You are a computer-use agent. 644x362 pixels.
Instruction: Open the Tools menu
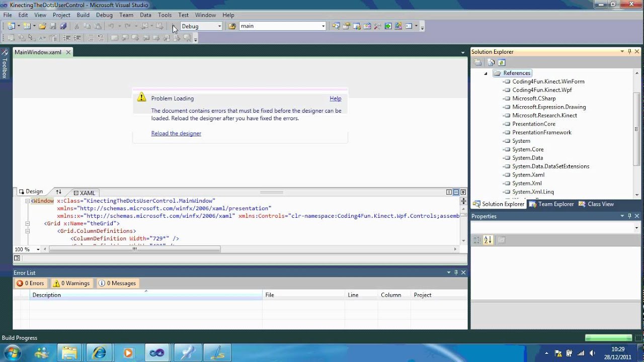[x=165, y=15]
